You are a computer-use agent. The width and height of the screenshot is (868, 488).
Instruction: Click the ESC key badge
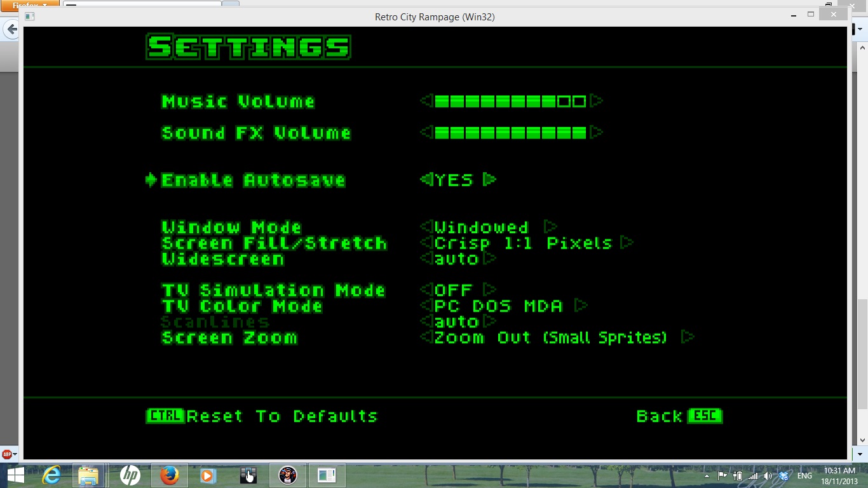click(705, 416)
